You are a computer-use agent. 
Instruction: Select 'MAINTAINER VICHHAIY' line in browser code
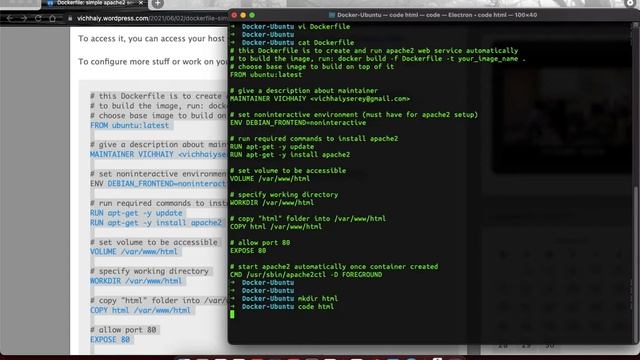[158, 154]
